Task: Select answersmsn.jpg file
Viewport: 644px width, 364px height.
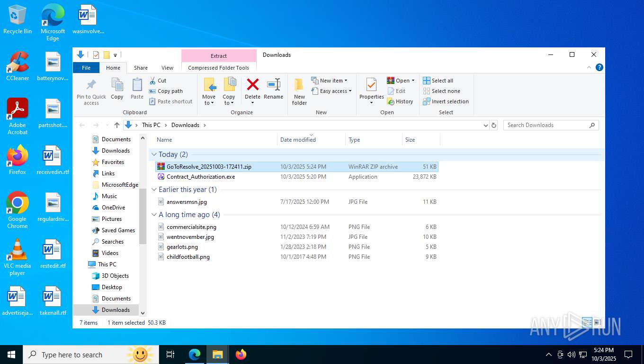Action: click(x=297, y=202)
